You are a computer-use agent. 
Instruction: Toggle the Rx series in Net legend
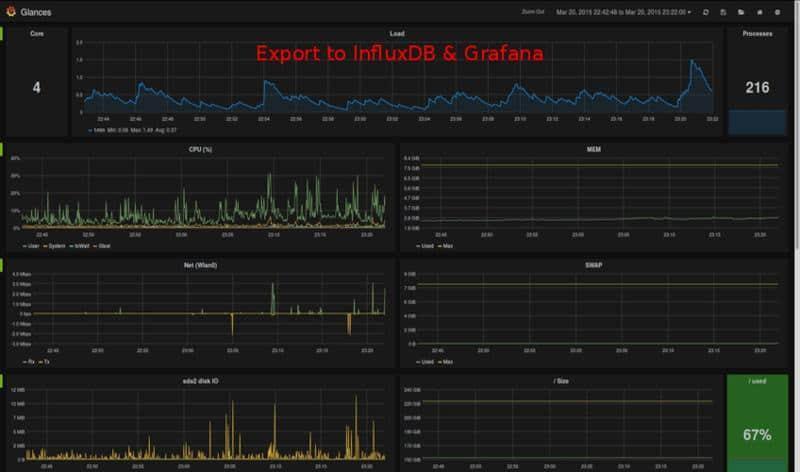pyautogui.click(x=31, y=361)
